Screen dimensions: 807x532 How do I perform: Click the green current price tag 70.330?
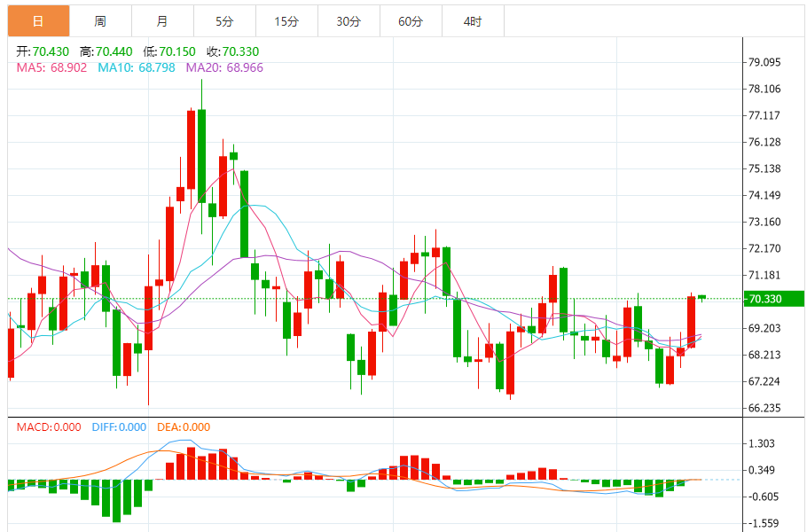773,299
